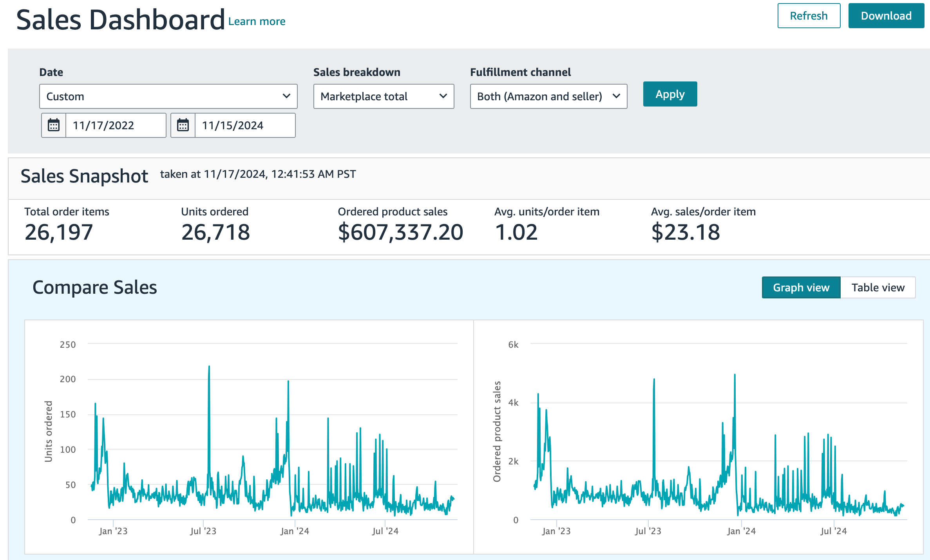The image size is (930, 560).
Task: Open the Learn more link
Action: point(257,22)
